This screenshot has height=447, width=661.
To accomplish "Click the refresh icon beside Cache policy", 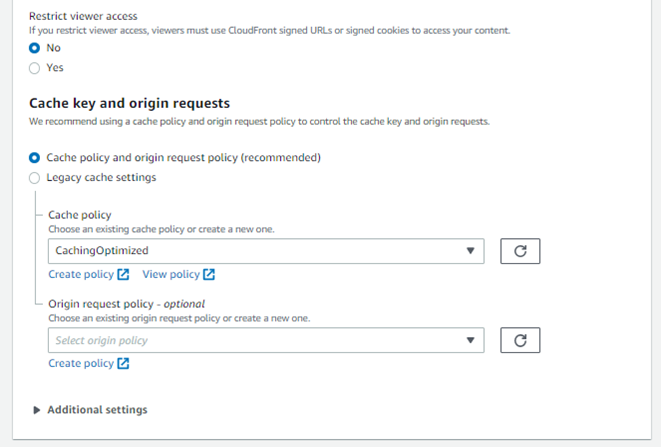I will pos(520,251).
